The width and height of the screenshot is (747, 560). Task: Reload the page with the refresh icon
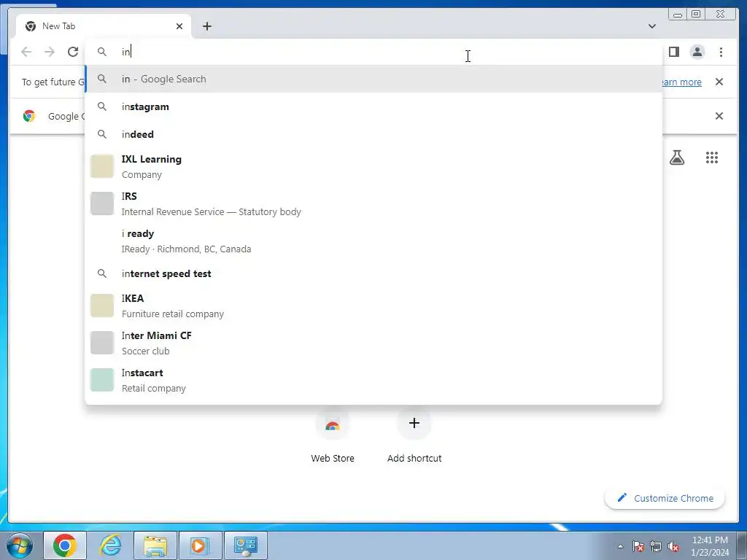click(x=73, y=52)
